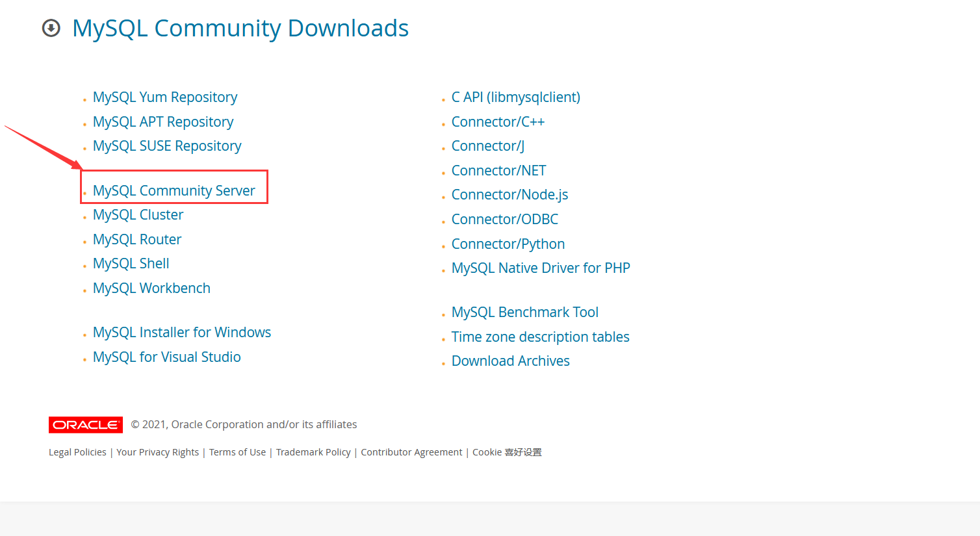Open MySQL Native Driver for PHP
Image resolution: width=980 pixels, height=536 pixels.
click(x=541, y=268)
